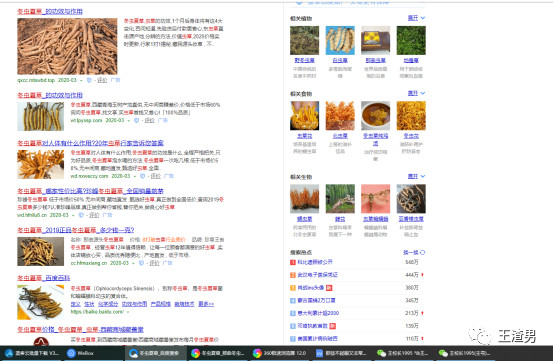Click the 换一换 link in 搜索热点
Viewport: 554px width, 361px height.
(x=411, y=253)
